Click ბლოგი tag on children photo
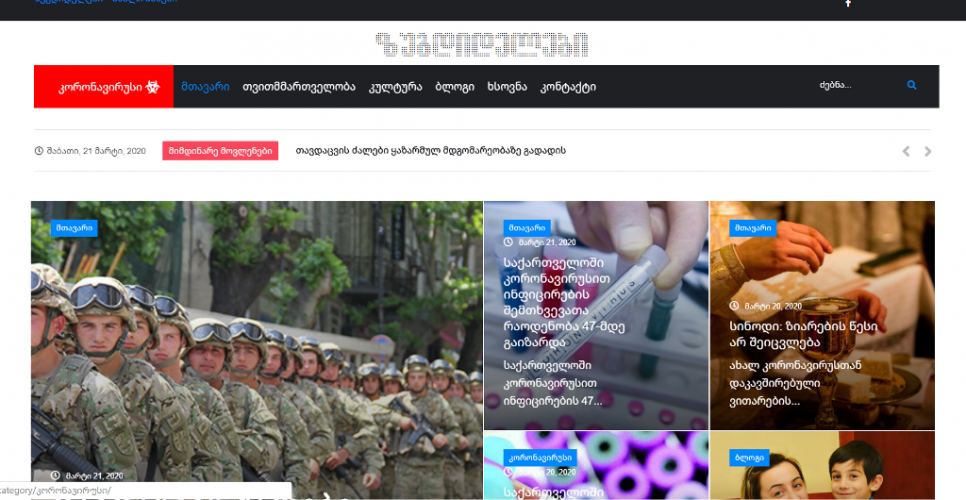966x500 pixels. [x=749, y=458]
